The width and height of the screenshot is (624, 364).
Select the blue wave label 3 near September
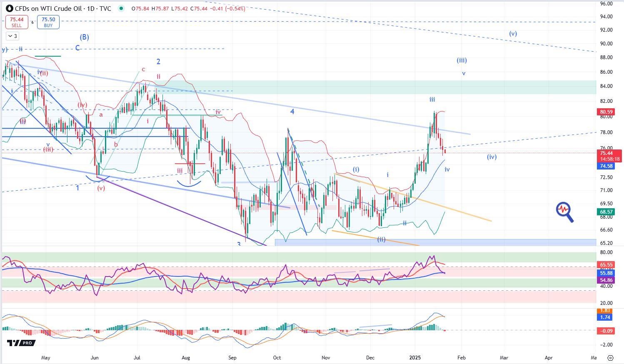tap(239, 244)
